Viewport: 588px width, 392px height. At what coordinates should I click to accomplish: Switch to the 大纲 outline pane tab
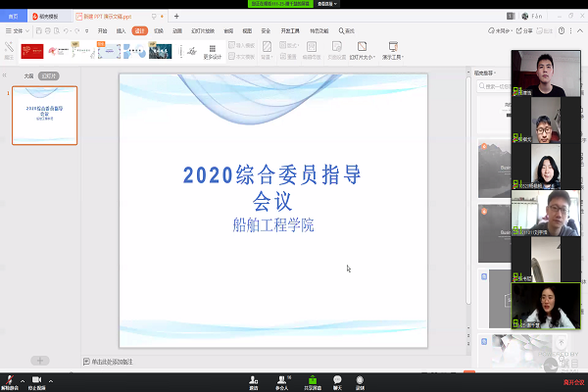coord(28,75)
